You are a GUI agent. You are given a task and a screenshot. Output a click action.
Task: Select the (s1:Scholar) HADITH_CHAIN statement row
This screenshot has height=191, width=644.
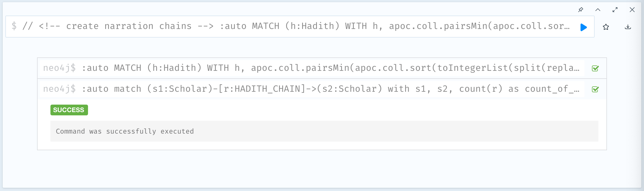pos(311,89)
